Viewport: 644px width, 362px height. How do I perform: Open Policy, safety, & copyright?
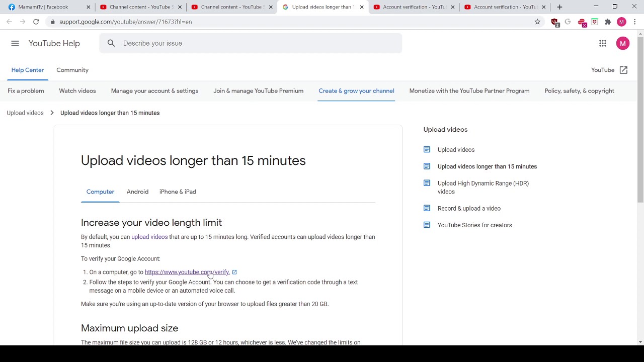[579, 91]
